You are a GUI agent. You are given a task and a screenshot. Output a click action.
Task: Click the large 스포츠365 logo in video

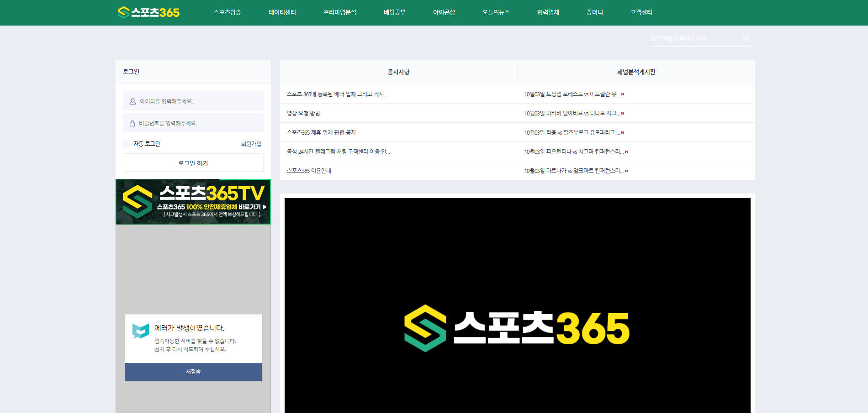click(x=517, y=328)
